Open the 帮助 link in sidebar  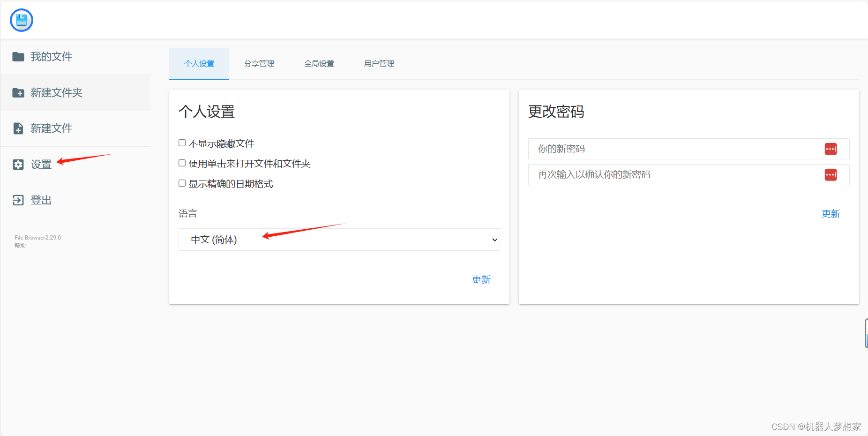click(x=20, y=245)
